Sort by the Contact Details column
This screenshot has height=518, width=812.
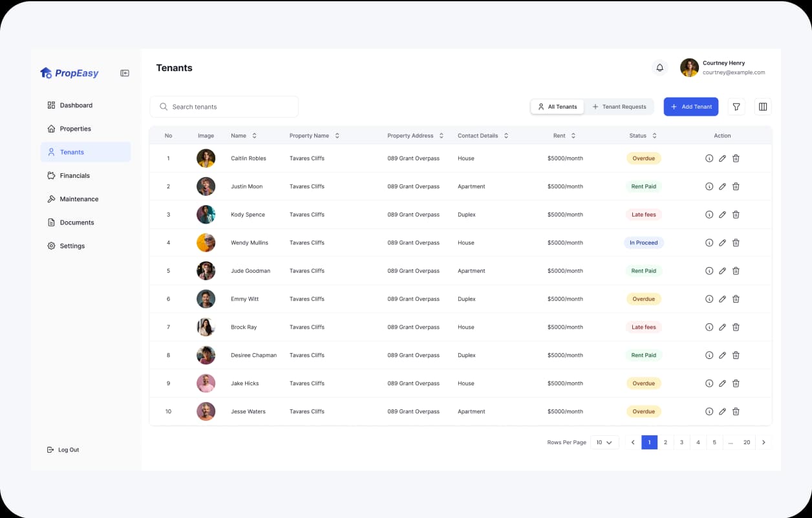[x=506, y=136]
